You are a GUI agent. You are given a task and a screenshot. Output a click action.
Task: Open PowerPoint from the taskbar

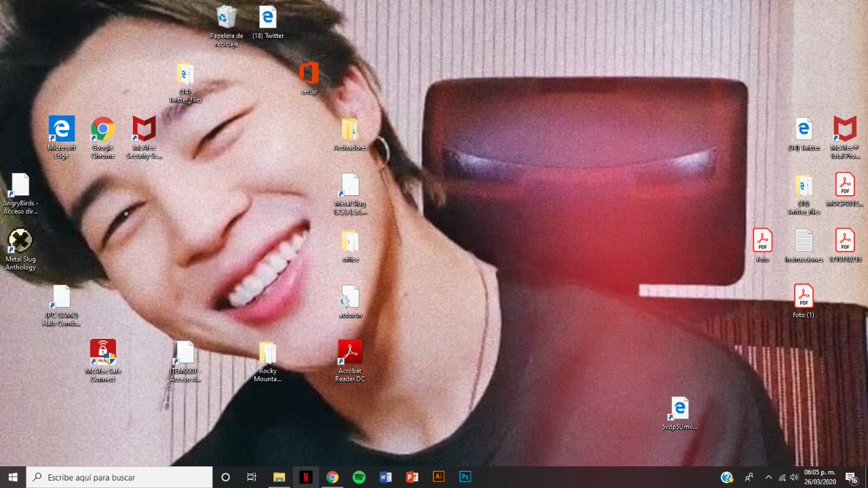(x=412, y=477)
